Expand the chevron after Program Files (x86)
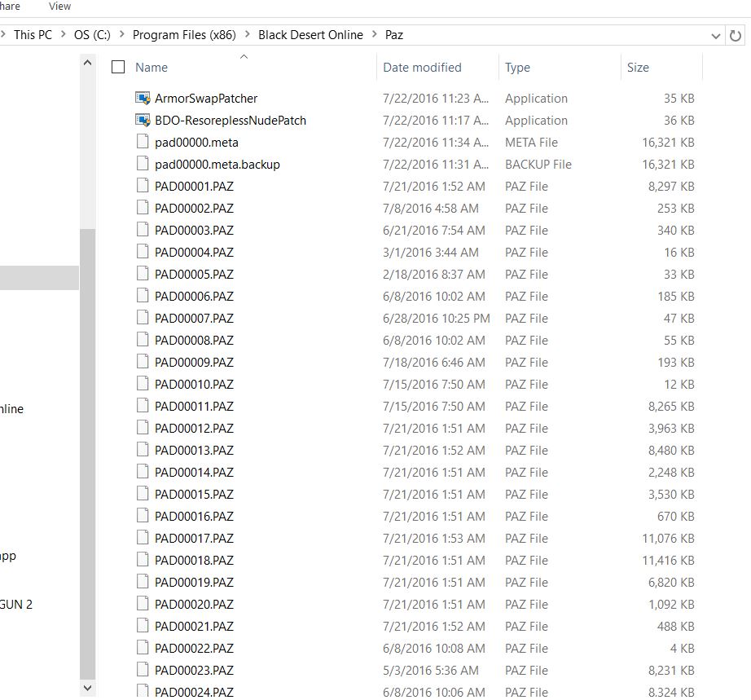This screenshot has width=751, height=700. click(247, 35)
